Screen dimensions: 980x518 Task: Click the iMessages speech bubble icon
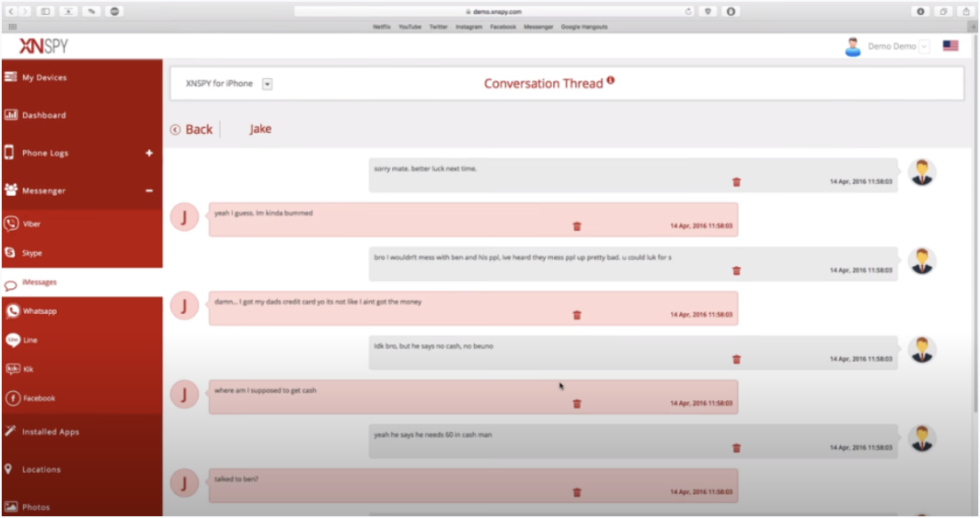click(x=11, y=286)
